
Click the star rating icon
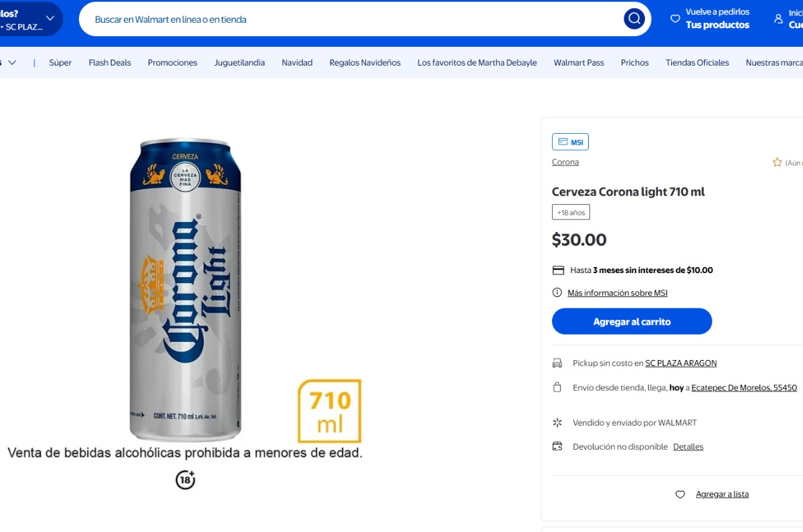click(777, 162)
